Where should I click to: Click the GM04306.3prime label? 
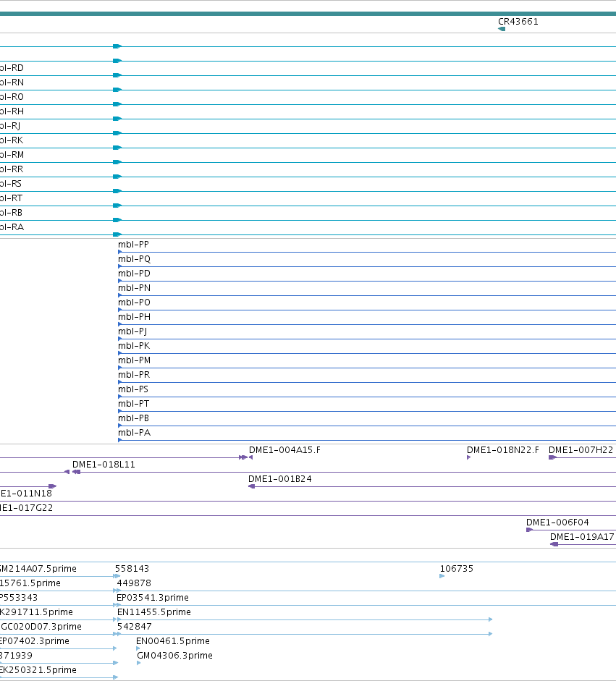click(x=174, y=656)
